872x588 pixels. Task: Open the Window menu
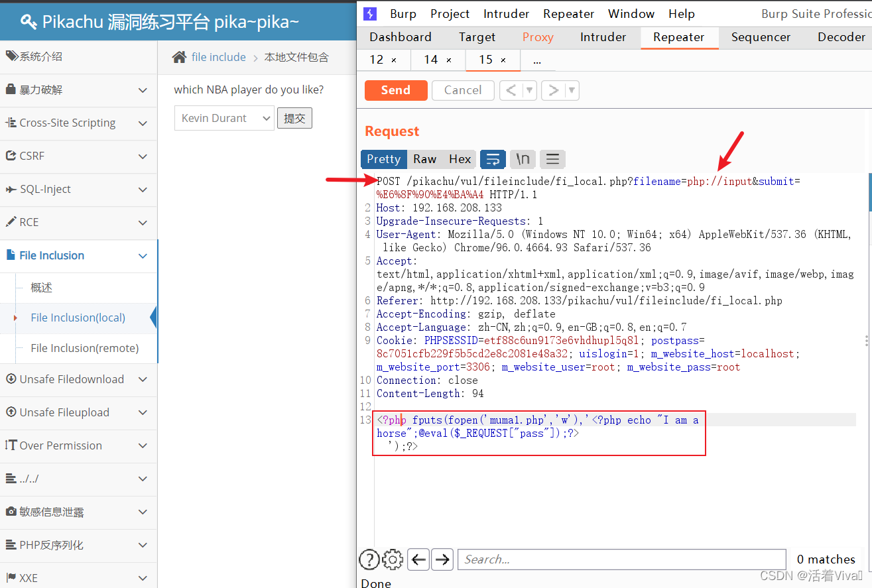[x=631, y=14]
